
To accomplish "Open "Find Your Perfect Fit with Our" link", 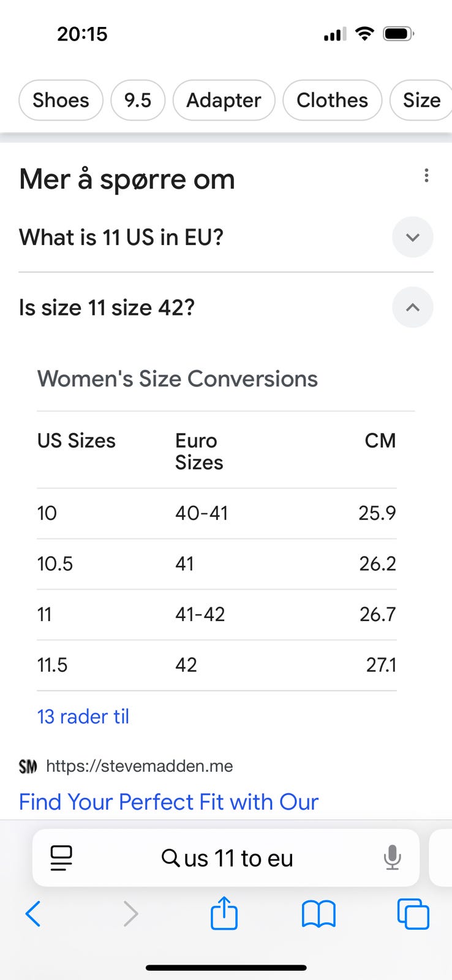I will click(169, 802).
